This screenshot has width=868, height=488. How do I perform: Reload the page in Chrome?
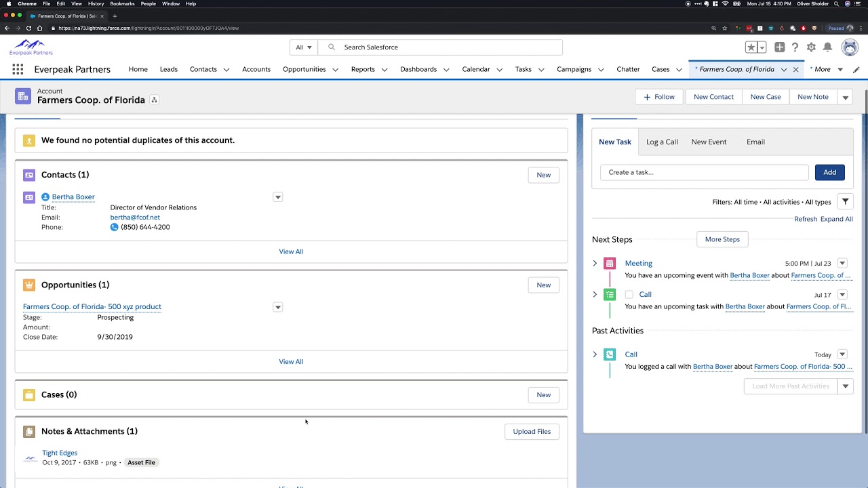(x=28, y=28)
